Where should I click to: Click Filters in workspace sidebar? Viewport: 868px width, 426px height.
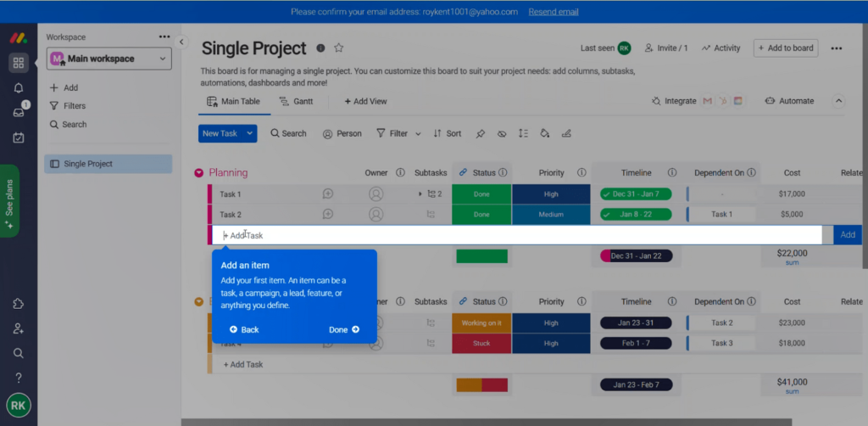(68, 106)
